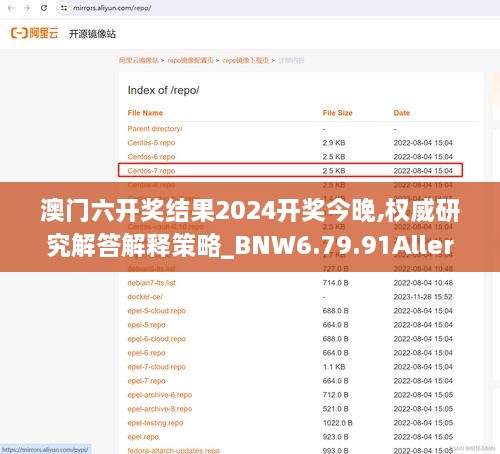
Task: Open debian7-lts.list file
Action: pyautogui.click(x=151, y=283)
